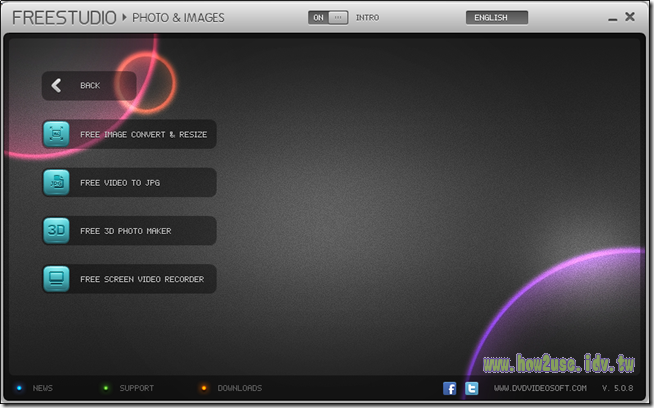
Task: Click the back arrow chevron
Action: 56,85
